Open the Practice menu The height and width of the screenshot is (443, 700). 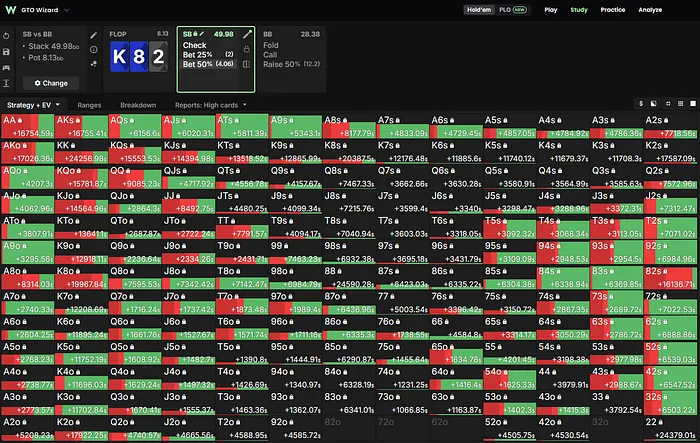[x=612, y=10]
